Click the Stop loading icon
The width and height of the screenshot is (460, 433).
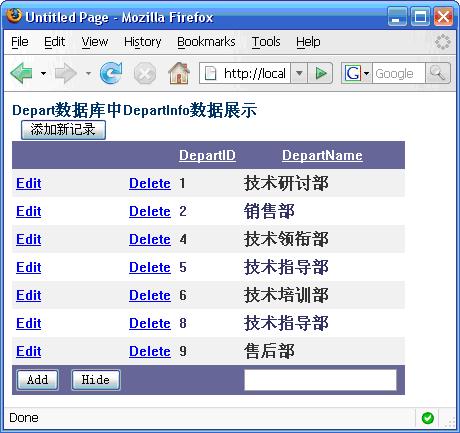pos(145,73)
